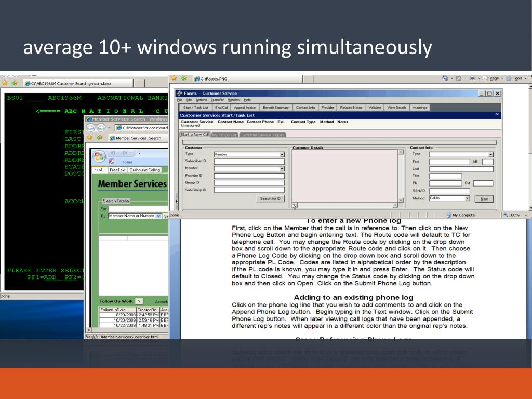
Task: Open the Edit menu in Facets
Action: (x=189, y=100)
